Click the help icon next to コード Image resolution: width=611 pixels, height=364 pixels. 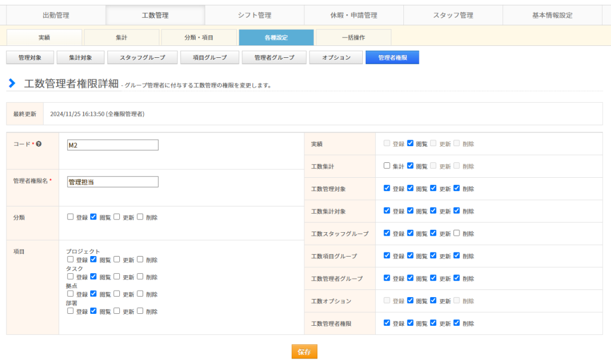click(x=39, y=144)
